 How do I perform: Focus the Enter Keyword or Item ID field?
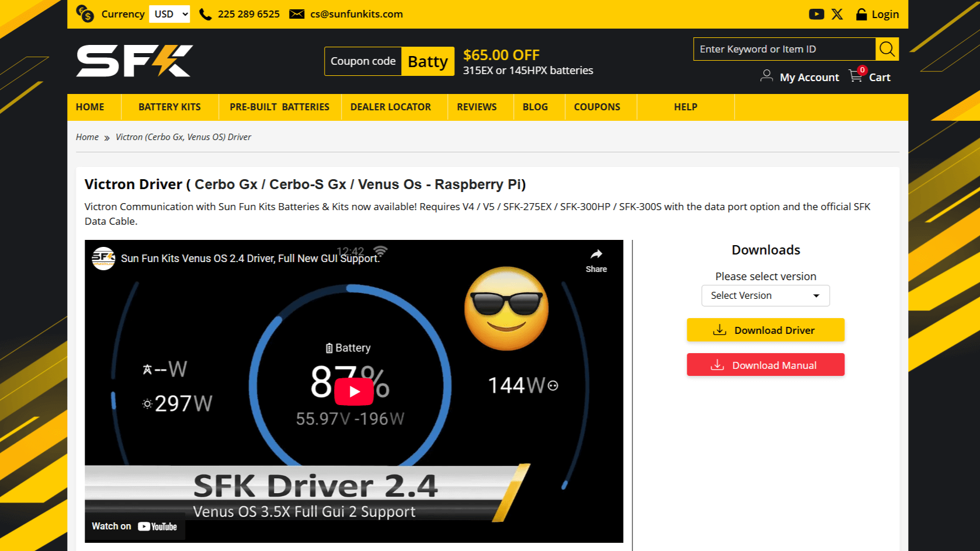[784, 49]
